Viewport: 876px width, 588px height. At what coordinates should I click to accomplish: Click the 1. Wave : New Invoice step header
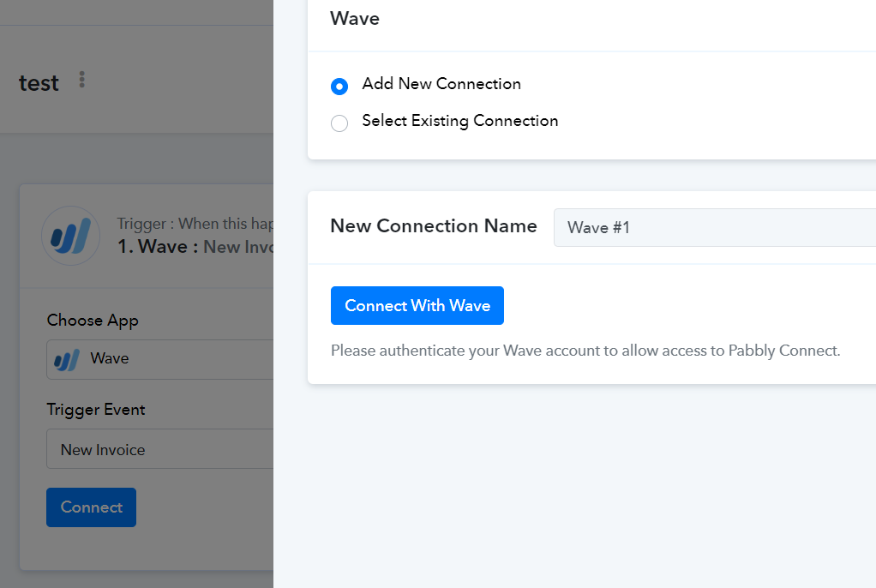click(x=195, y=247)
